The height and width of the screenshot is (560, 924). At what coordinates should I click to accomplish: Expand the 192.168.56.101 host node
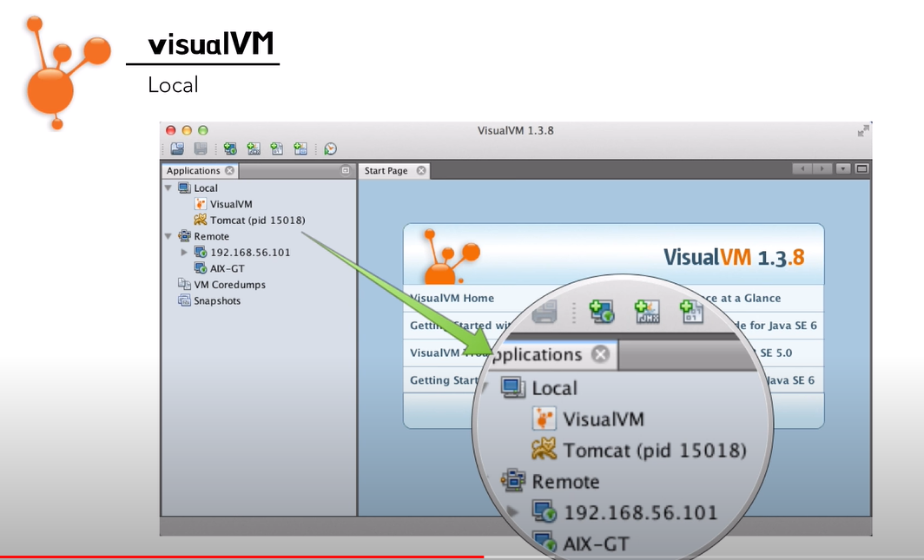pyautogui.click(x=184, y=252)
